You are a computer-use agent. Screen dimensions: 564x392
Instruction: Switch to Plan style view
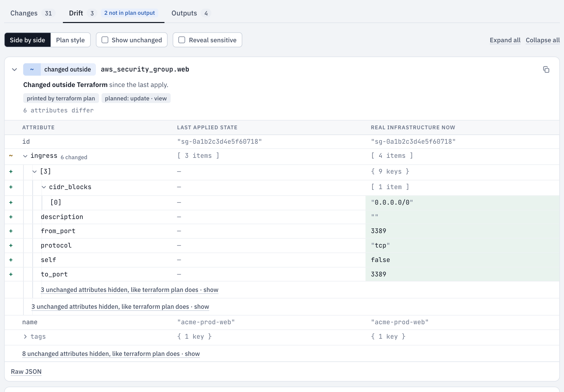point(70,40)
